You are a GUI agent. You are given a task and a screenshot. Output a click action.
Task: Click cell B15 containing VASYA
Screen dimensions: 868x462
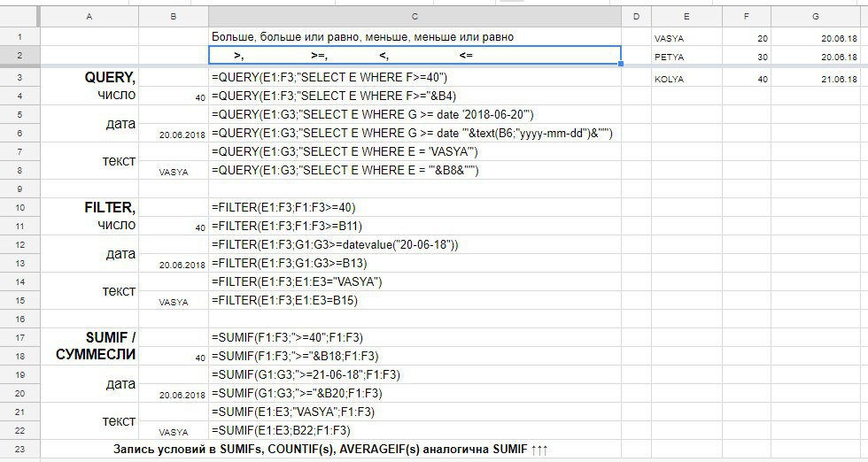(x=174, y=300)
